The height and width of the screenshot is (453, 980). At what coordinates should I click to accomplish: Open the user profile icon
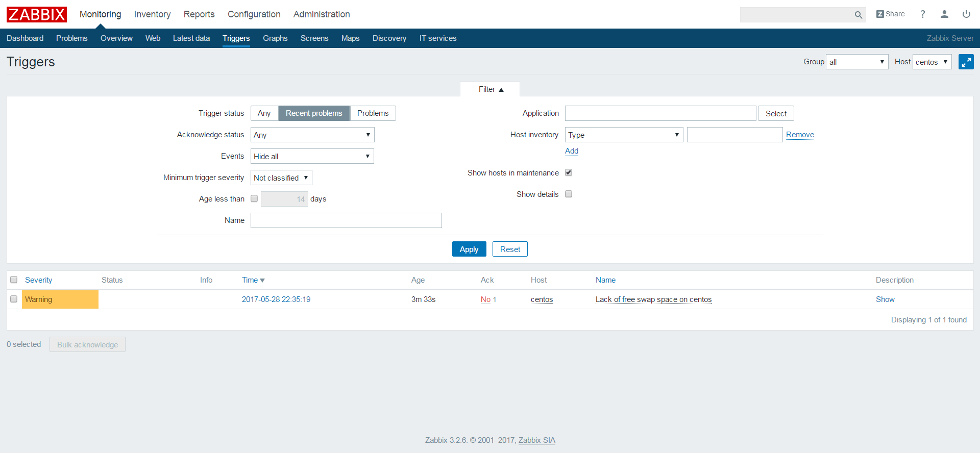pyautogui.click(x=944, y=14)
